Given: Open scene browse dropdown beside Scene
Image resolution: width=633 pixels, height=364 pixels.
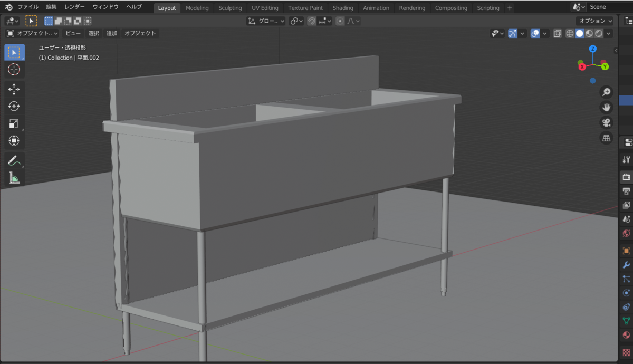Looking at the screenshot, I should 579,7.
